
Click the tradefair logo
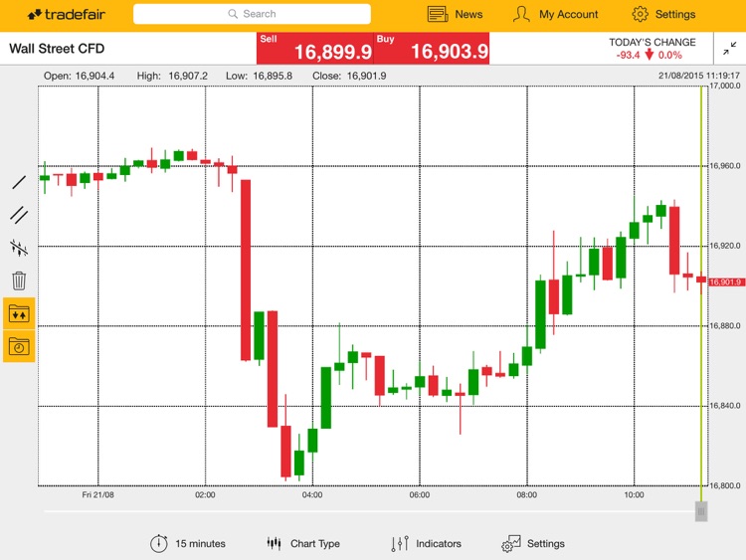tap(66, 14)
